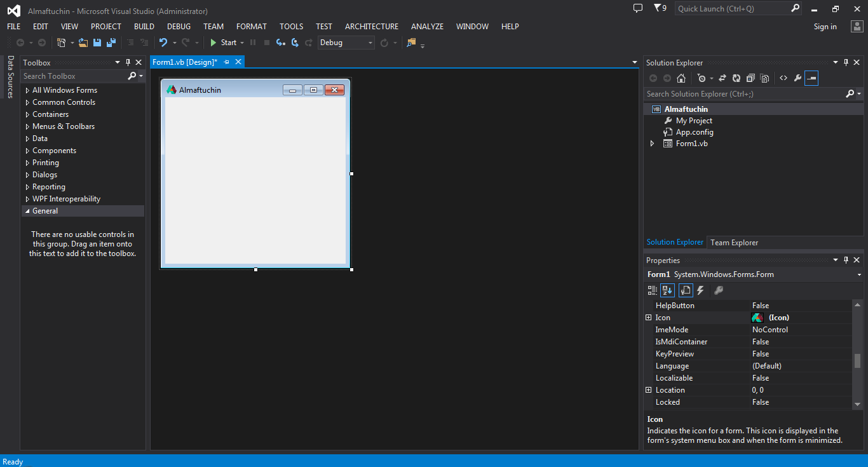Click the Save All toolbar icon

point(111,43)
